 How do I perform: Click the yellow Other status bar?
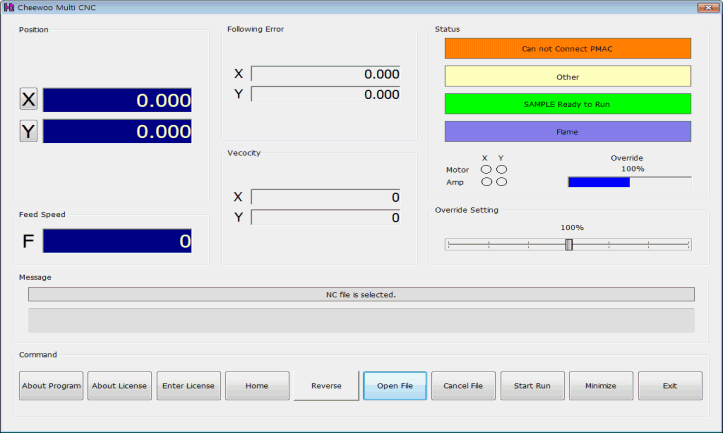click(568, 77)
